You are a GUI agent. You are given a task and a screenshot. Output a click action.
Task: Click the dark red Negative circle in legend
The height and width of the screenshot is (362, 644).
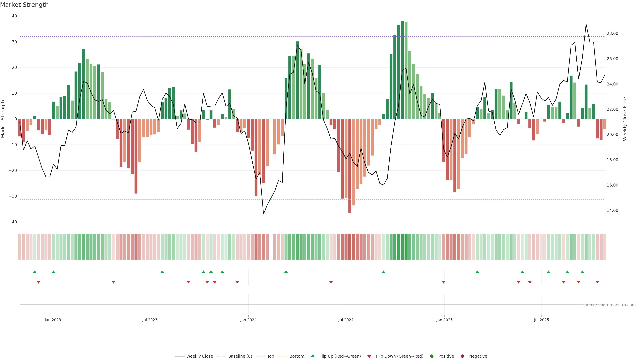coord(462,356)
